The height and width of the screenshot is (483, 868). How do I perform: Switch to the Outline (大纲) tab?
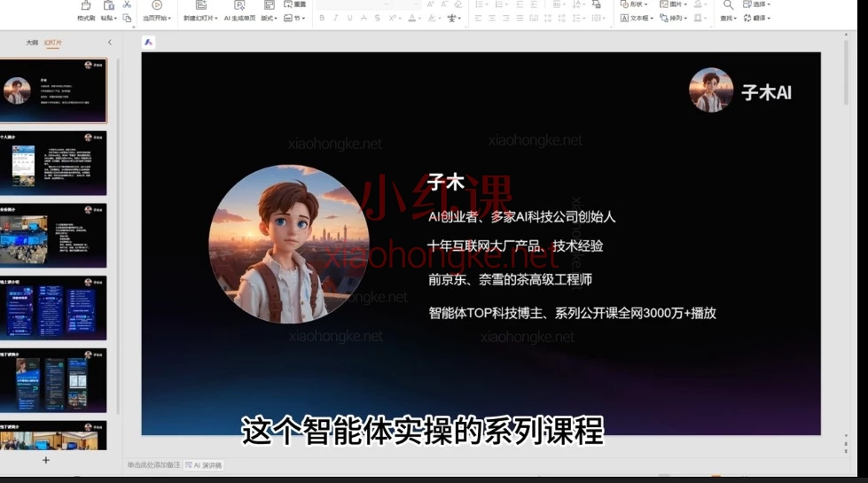coord(32,43)
